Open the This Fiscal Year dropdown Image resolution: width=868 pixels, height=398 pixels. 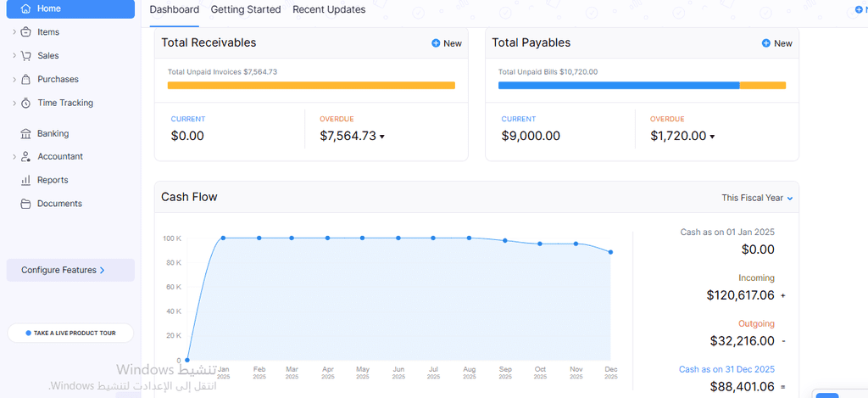757,198
